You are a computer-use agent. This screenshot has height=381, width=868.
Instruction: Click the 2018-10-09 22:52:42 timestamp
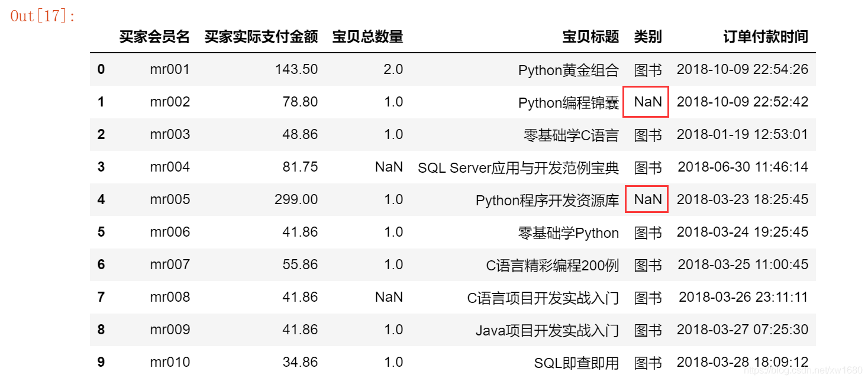coord(743,102)
